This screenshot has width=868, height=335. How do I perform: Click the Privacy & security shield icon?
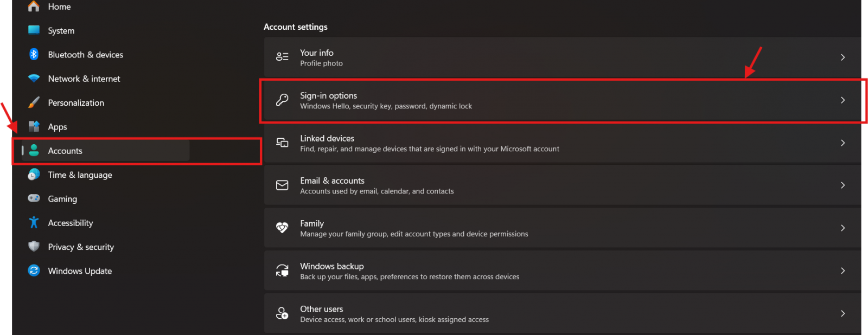point(34,247)
